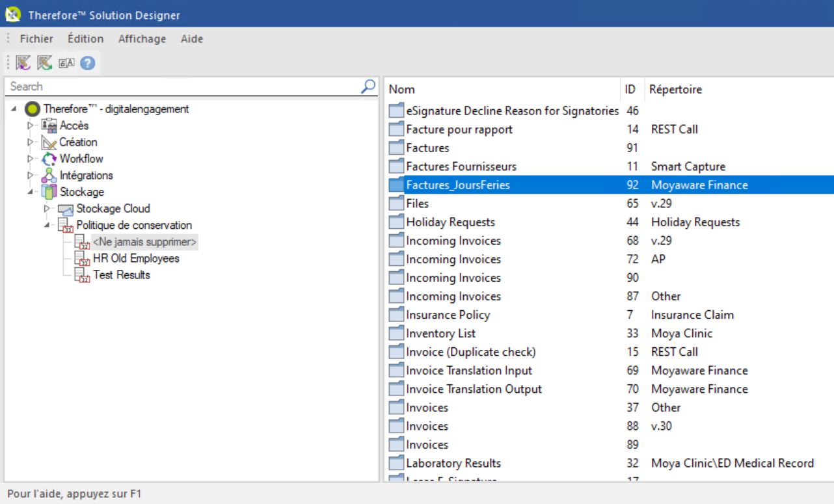834x504 pixels.
Task: Click the Therefore logo in the title bar
Action: point(13,14)
